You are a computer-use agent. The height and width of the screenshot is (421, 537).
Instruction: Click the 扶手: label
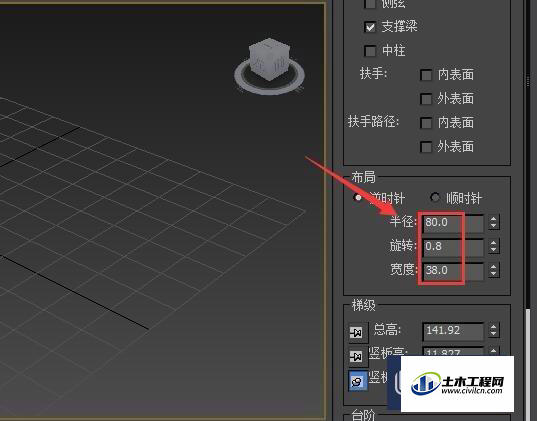(374, 73)
